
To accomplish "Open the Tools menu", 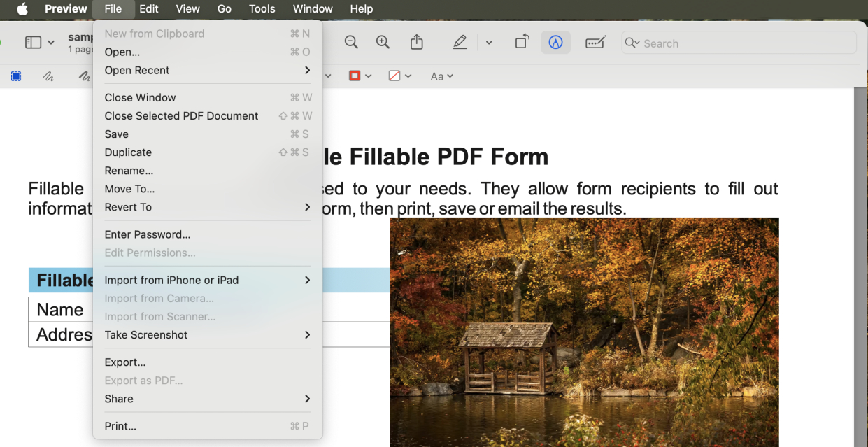I will tap(262, 9).
